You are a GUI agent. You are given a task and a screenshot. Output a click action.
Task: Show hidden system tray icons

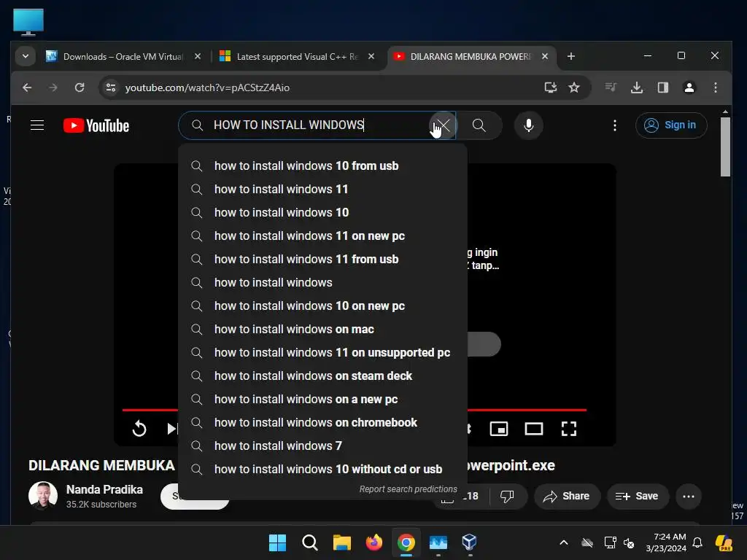coord(564,542)
